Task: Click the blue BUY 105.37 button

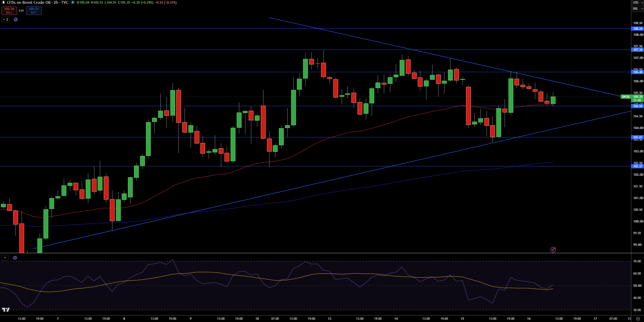Action: coord(34,10)
